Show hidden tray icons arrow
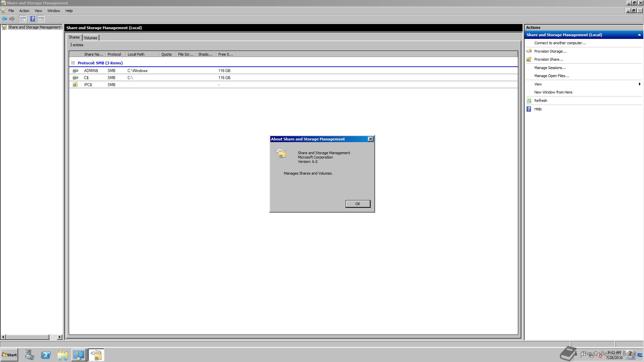Image resolution: width=644 pixels, height=362 pixels. (x=576, y=354)
